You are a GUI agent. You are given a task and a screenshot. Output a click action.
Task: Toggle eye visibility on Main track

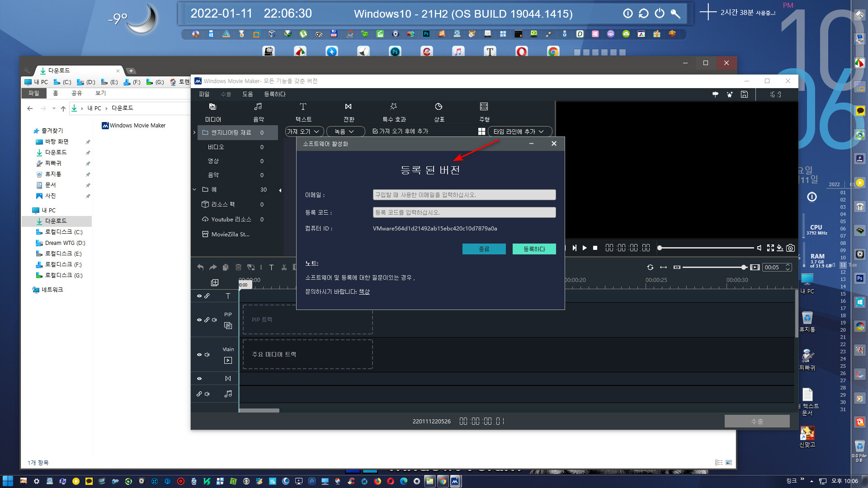[x=199, y=355]
